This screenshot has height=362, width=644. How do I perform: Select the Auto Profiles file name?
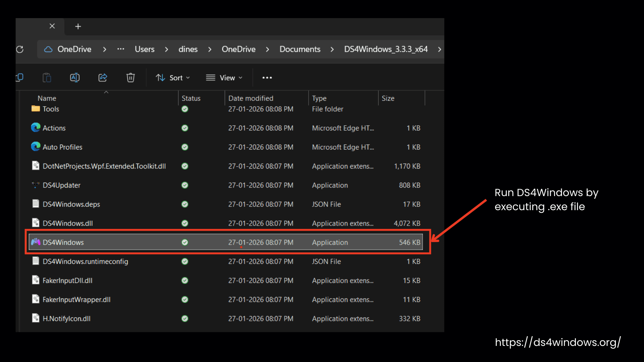click(x=62, y=147)
